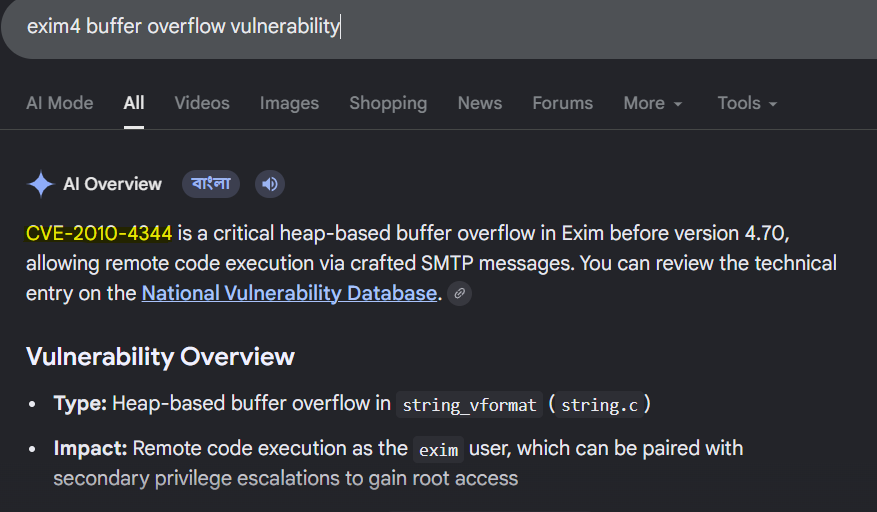
Task: Go to the Images tab
Action: [x=289, y=104]
